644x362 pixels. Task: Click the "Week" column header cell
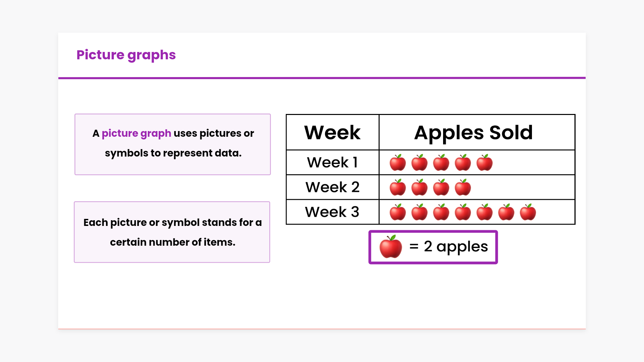point(332,132)
